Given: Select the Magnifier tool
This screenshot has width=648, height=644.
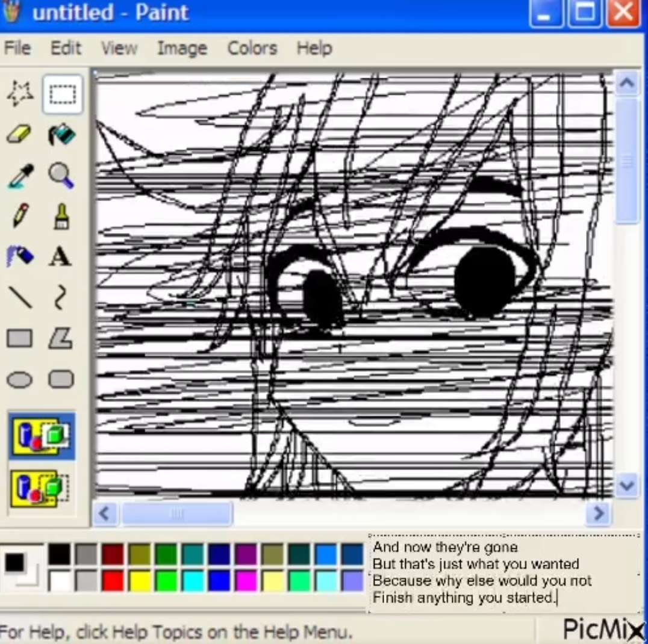Looking at the screenshot, I should tap(61, 176).
